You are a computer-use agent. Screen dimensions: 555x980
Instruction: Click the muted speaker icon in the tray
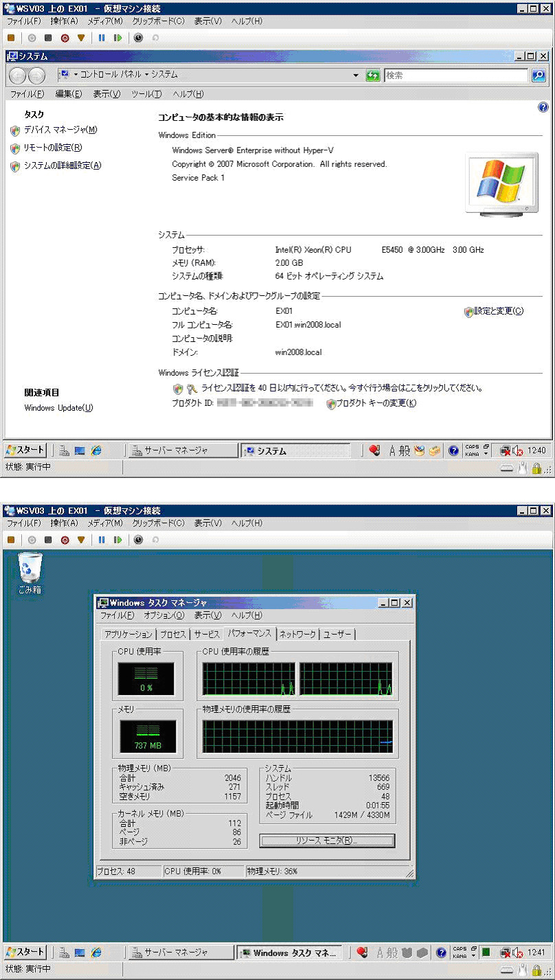click(x=517, y=451)
